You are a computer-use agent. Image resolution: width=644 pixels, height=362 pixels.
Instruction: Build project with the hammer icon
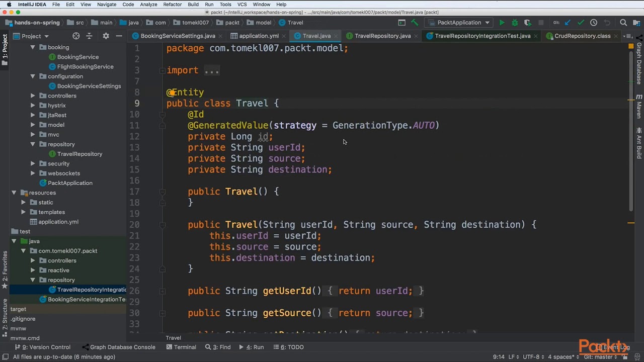tap(415, 23)
